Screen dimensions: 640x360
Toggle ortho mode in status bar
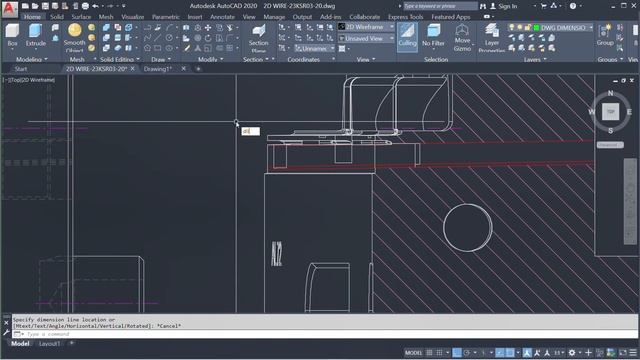[x=457, y=353]
